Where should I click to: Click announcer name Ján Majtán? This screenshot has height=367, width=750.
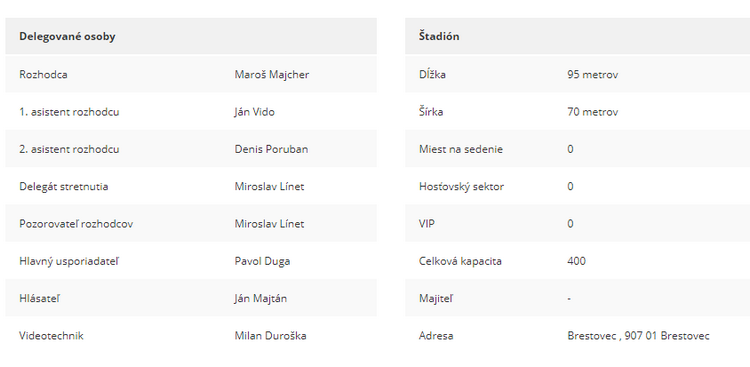click(x=261, y=299)
